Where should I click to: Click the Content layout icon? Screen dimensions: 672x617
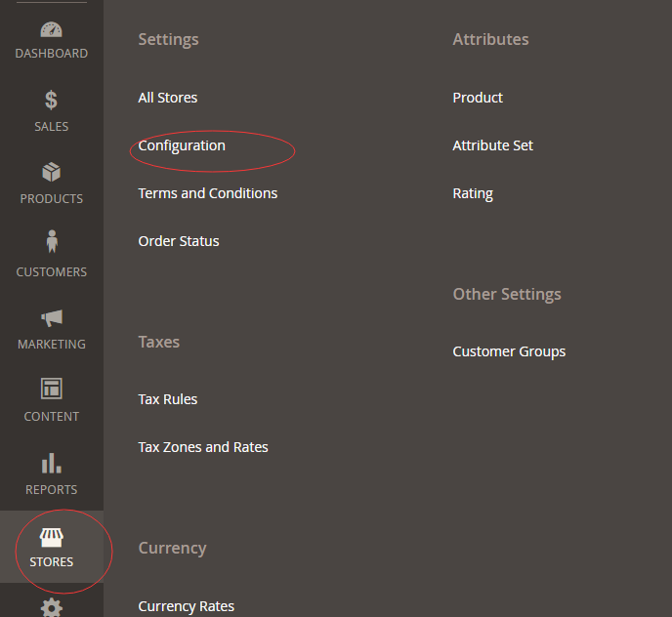(x=52, y=389)
